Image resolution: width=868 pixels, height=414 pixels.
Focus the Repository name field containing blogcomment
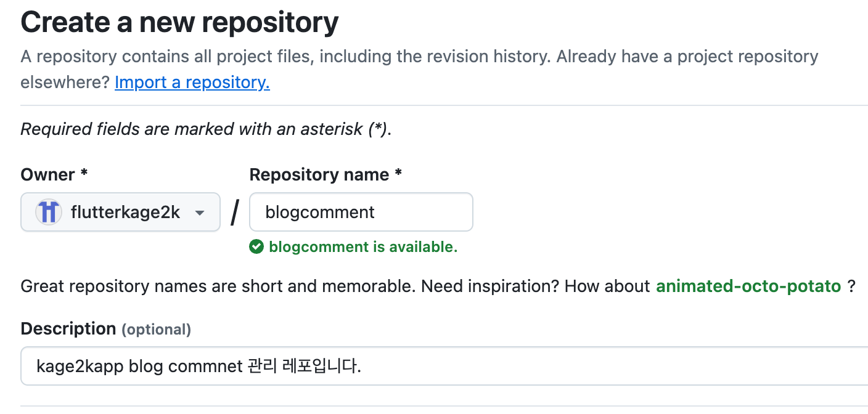(x=361, y=213)
